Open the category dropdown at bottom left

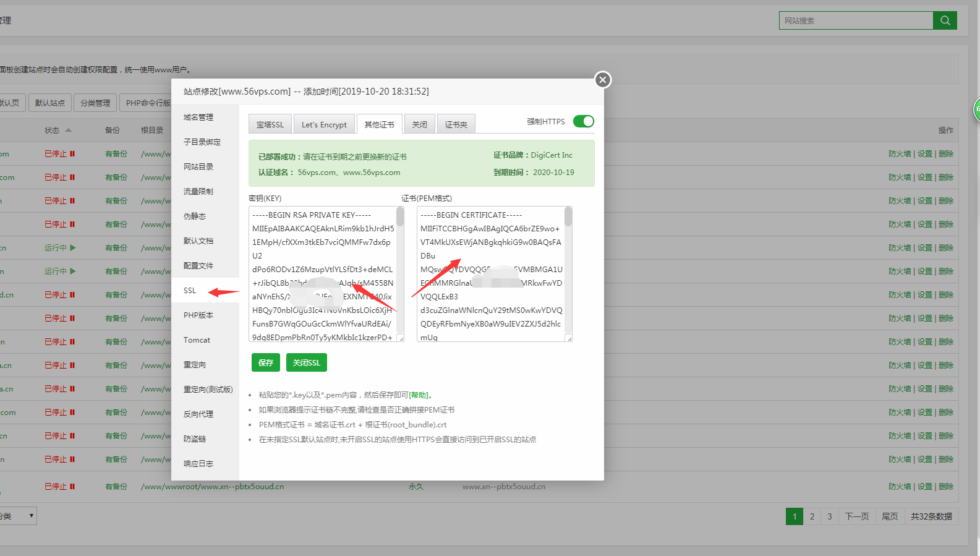click(x=19, y=516)
